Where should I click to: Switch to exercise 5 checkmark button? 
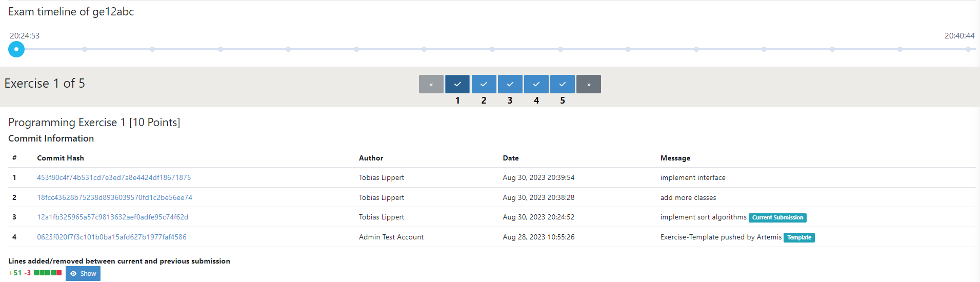tap(562, 84)
